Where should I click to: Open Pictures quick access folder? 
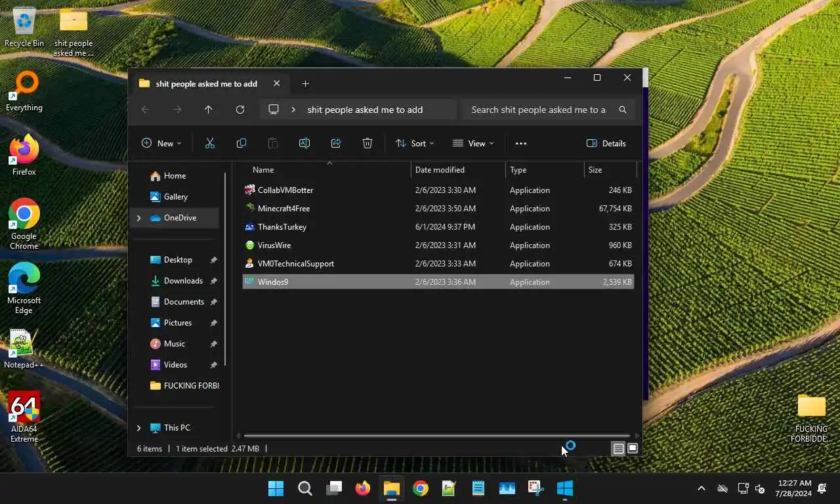(x=178, y=323)
